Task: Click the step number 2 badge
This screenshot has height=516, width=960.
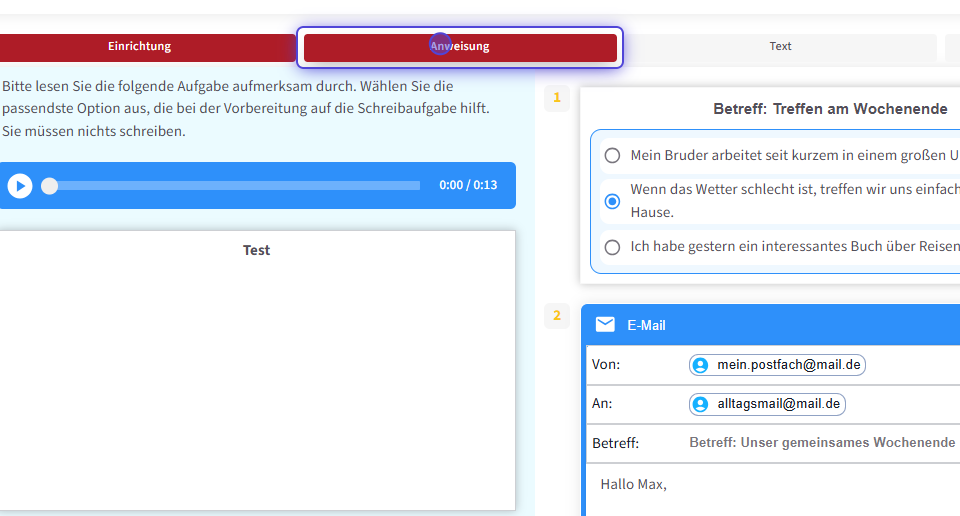Action: pos(557,316)
